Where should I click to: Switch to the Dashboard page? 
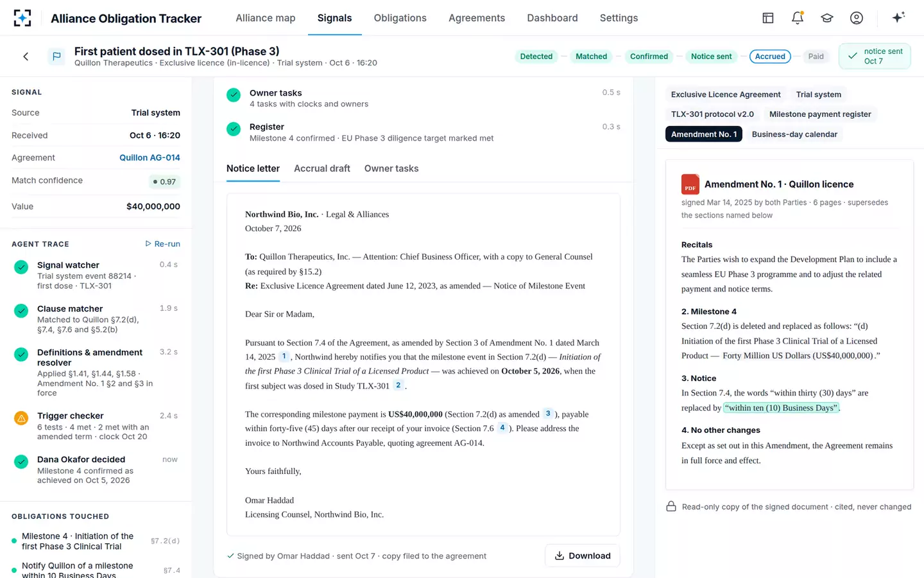(552, 18)
